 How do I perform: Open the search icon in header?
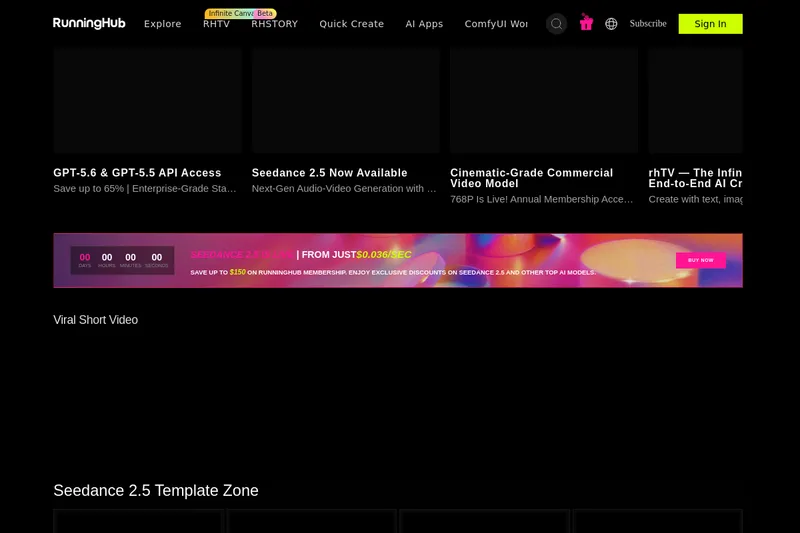click(556, 24)
